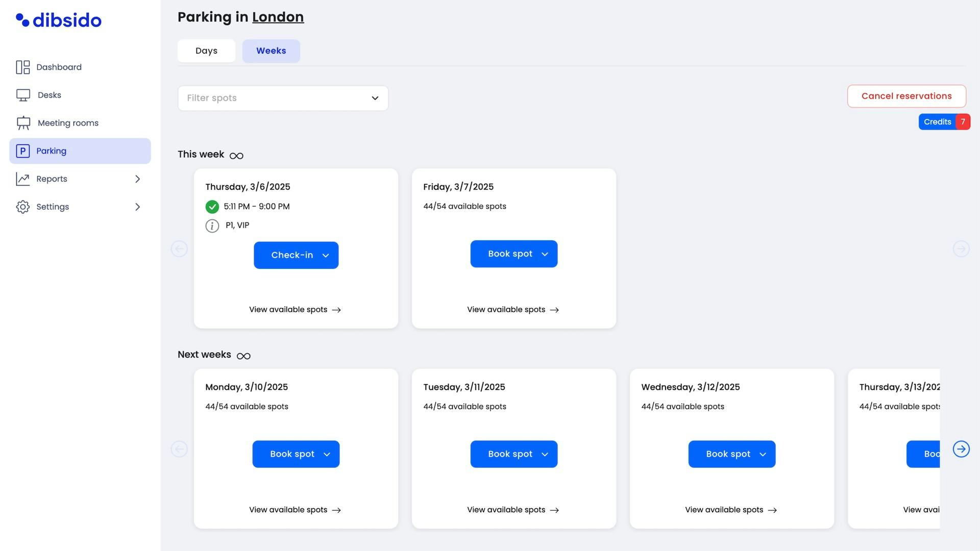Open the Dashboard icon in sidebar
Screen dimensions: 980x551
pos(23,67)
